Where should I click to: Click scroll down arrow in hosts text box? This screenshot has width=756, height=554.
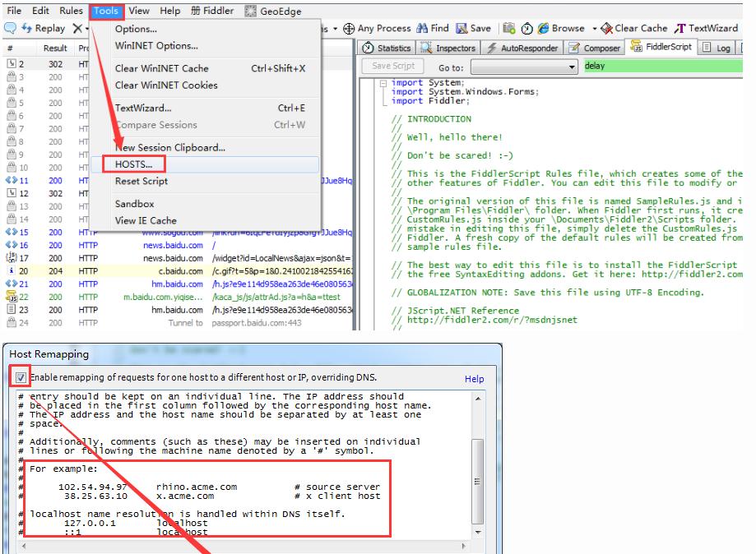point(478,533)
